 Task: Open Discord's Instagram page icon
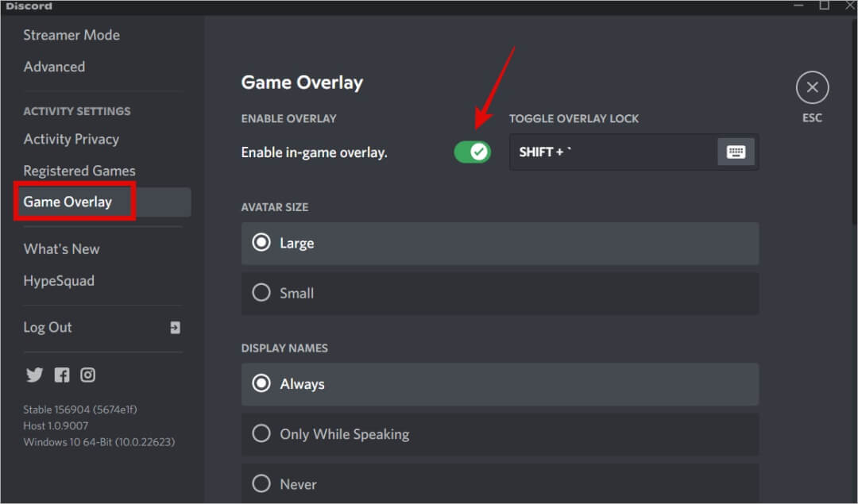[x=87, y=375]
